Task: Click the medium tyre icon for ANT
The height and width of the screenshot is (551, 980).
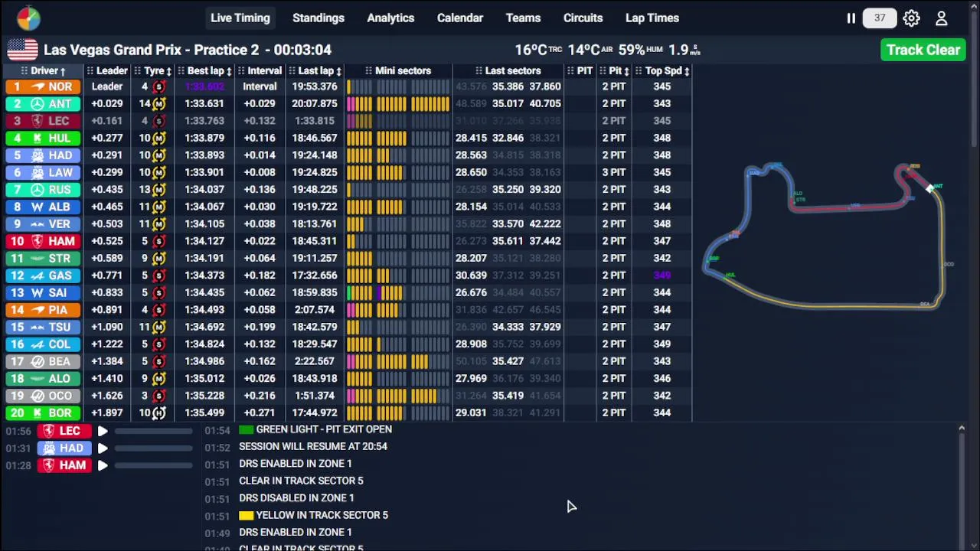Action: (158, 103)
